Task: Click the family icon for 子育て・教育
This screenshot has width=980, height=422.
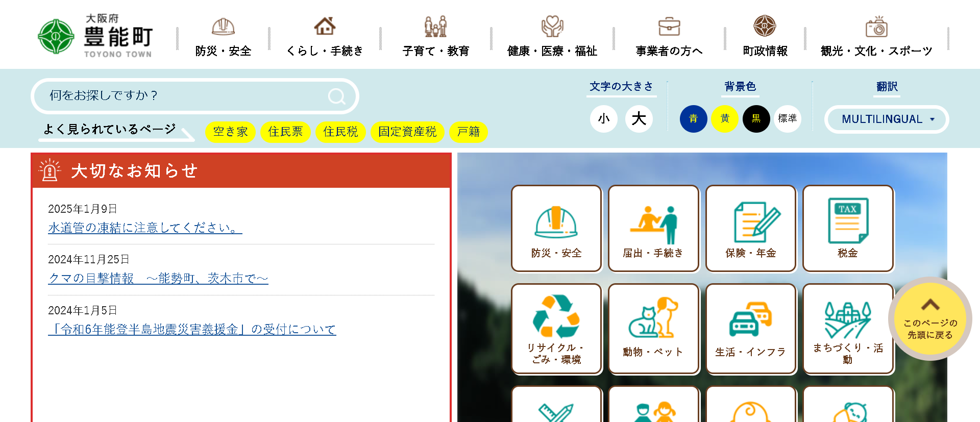Action: [436, 26]
